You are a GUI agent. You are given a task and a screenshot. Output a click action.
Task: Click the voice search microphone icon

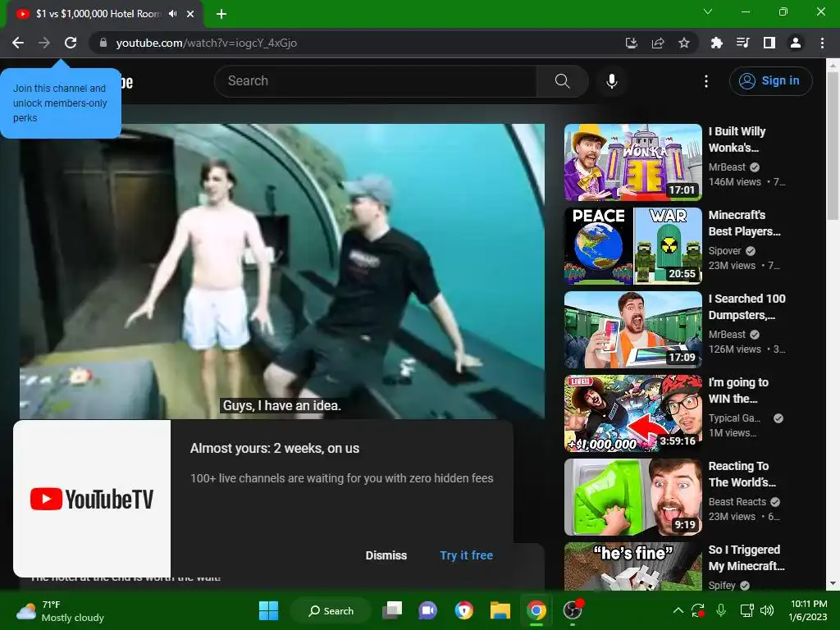pos(612,81)
